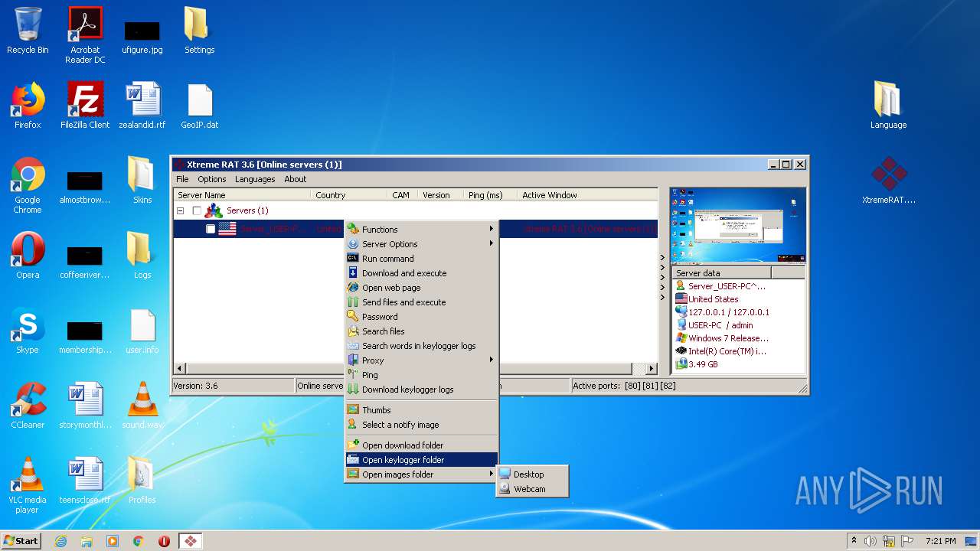The image size is (980, 551).
Task: Select Desktop in the images submenu
Action: tap(532, 474)
